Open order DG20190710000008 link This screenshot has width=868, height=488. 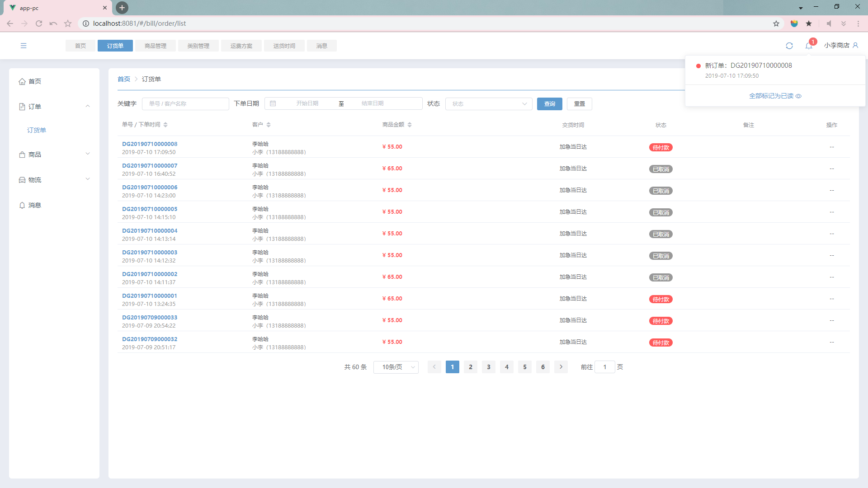(150, 144)
